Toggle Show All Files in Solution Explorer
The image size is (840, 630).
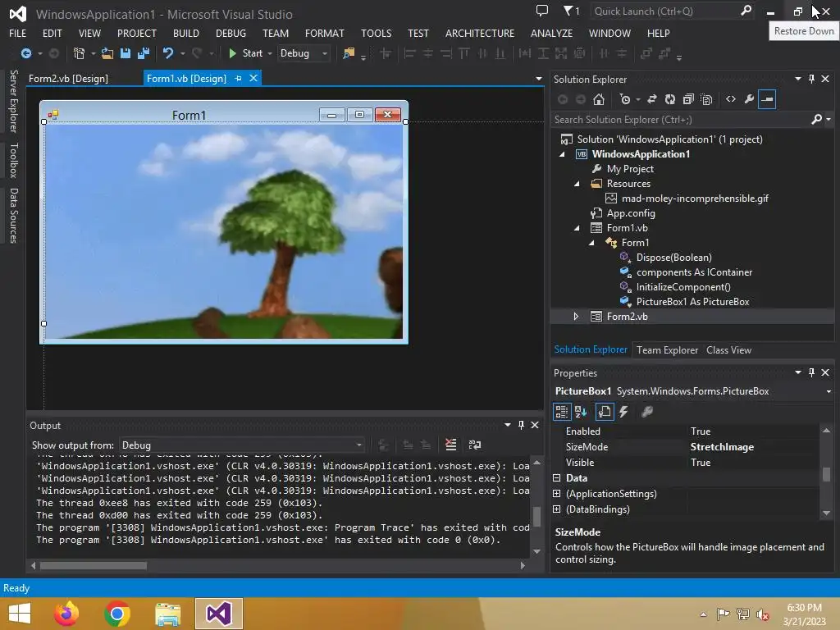point(706,99)
